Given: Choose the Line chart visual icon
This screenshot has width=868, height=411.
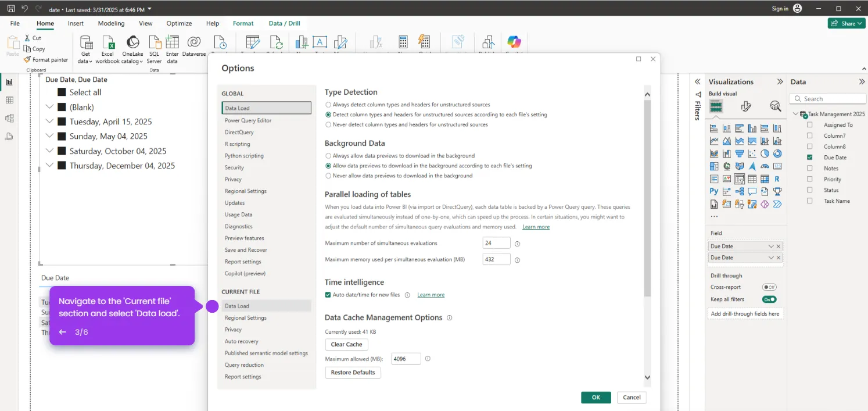Looking at the screenshot, I should tap(714, 141).
